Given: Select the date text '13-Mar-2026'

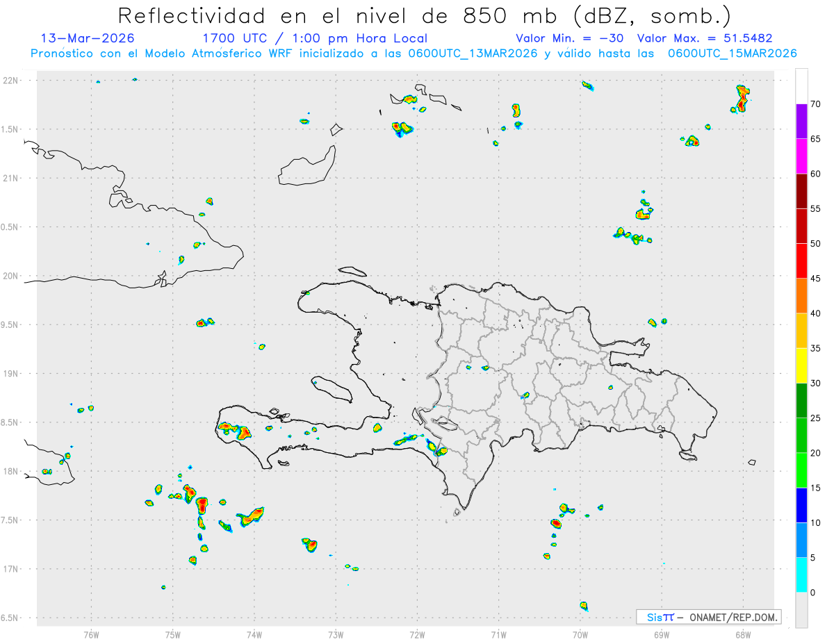Looking at the screenshot, I should pyautogui.click(x=88, y=38).
